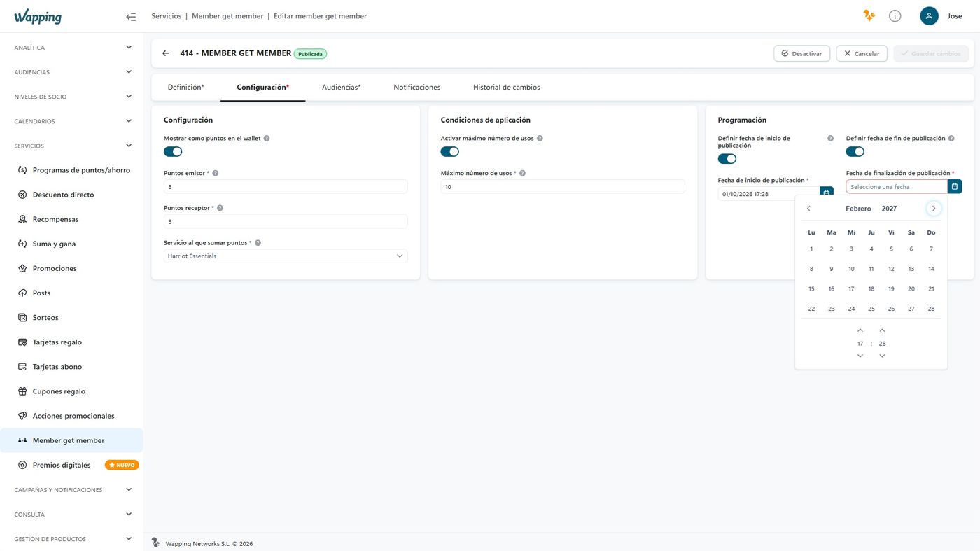Open Descuento directo in sidebar
The height and width of the screenshot is (551, 980).
click(x=72, y=195)
